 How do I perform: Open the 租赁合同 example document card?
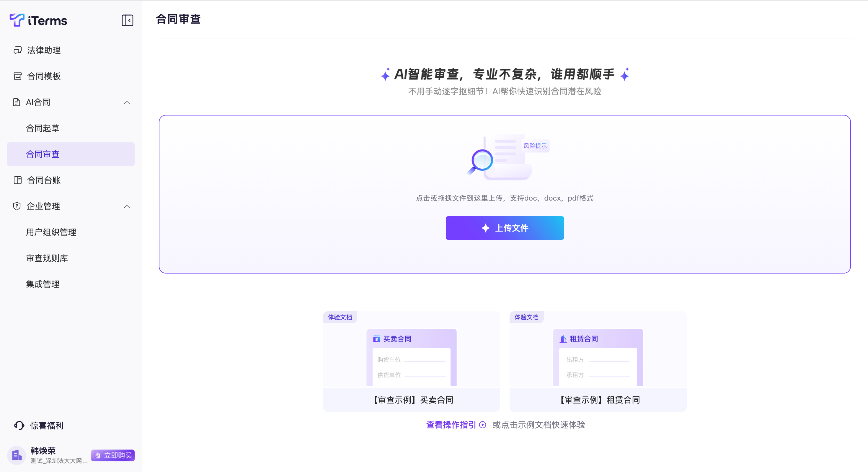click(598, 361)
